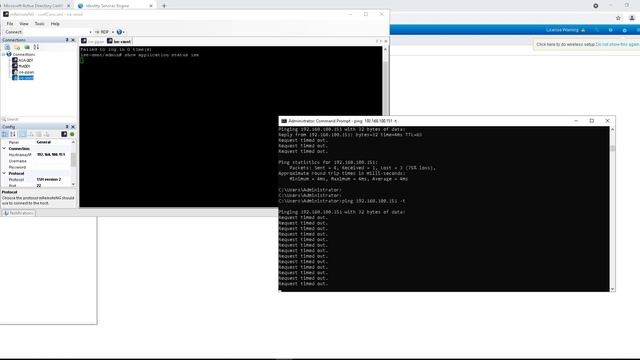This screenshot has width=640, height=360.
Task: Click the alphabetical sort icon in Config panel
Action: click(13, 134)
